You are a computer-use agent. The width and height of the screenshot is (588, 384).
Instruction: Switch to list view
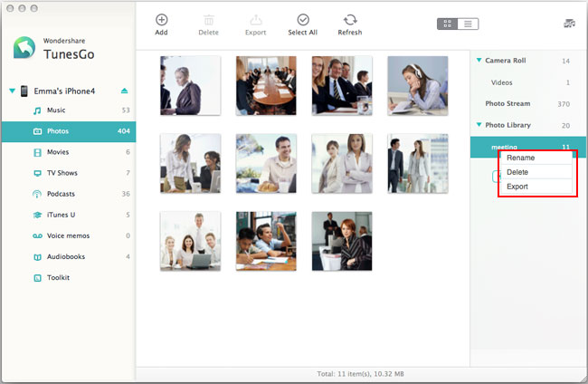coord(468,24)
